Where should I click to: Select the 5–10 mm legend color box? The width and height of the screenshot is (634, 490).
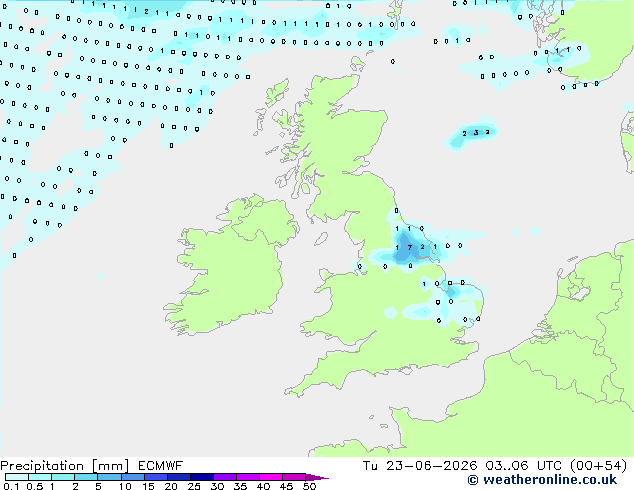109,477
